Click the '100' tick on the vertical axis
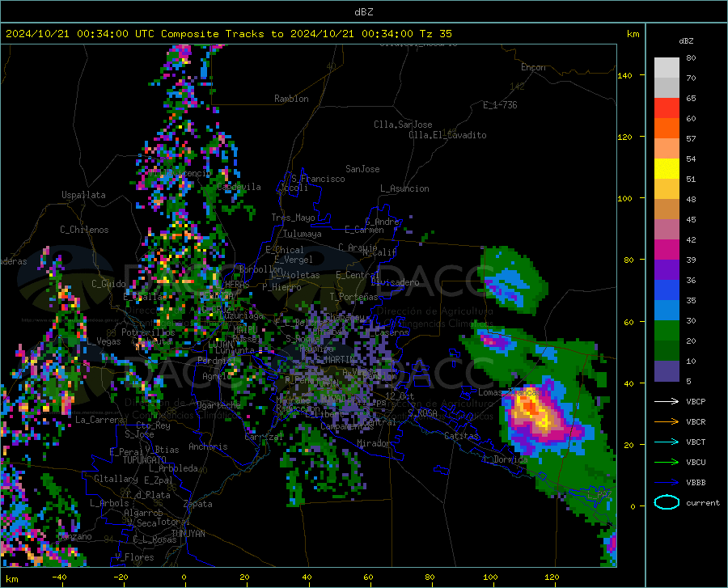This screenshot has height=588, width=728. point(624,198)
